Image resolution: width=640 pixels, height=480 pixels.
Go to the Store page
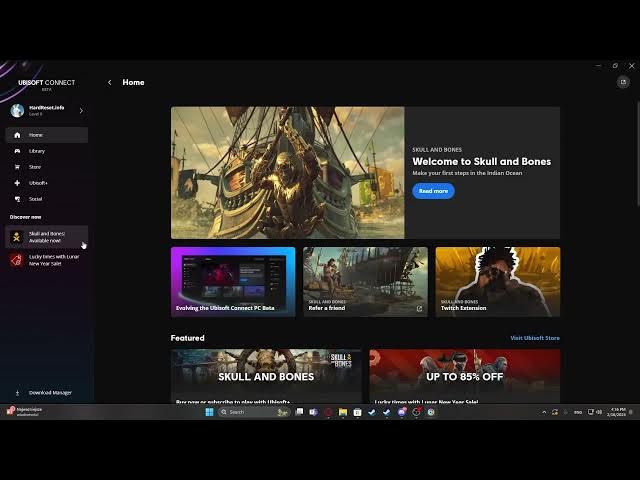35,167
